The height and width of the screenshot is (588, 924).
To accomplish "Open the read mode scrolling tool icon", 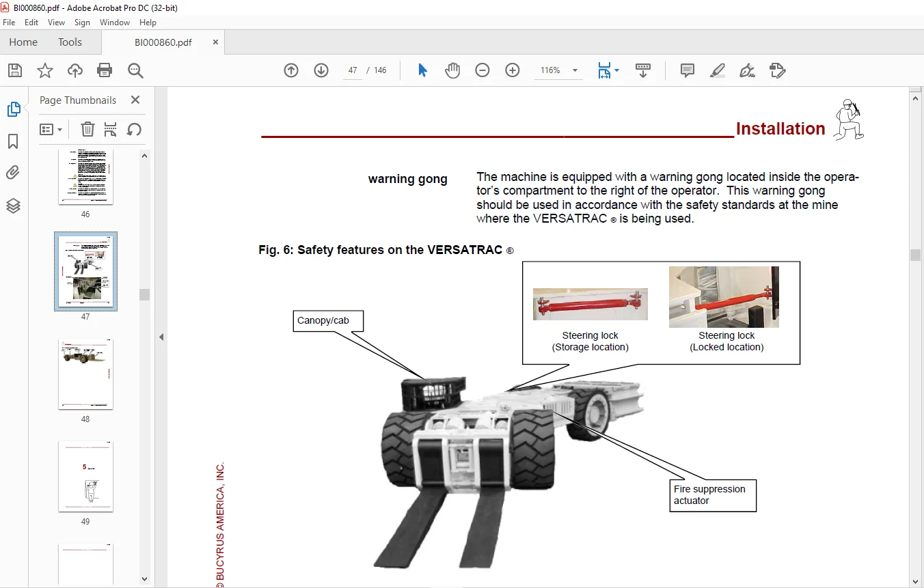I will click(643, 70).
